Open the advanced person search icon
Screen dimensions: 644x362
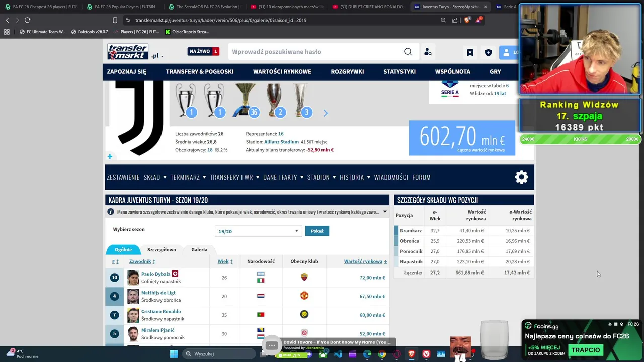click(x=428, y=52)
